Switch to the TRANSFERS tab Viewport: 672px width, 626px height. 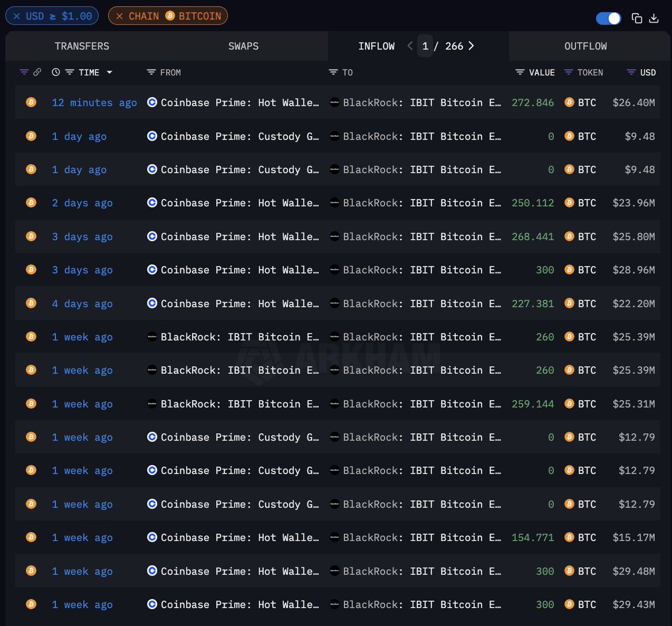(82, 46)
